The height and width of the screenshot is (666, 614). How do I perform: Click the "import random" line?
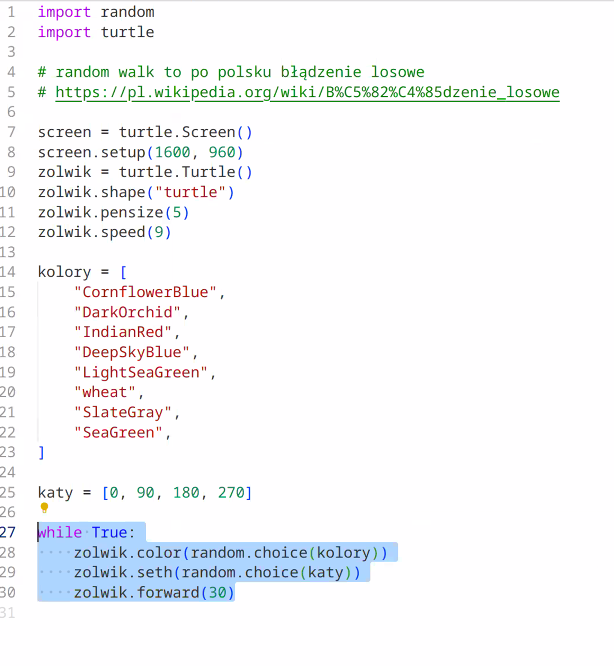tap(96, 12)
